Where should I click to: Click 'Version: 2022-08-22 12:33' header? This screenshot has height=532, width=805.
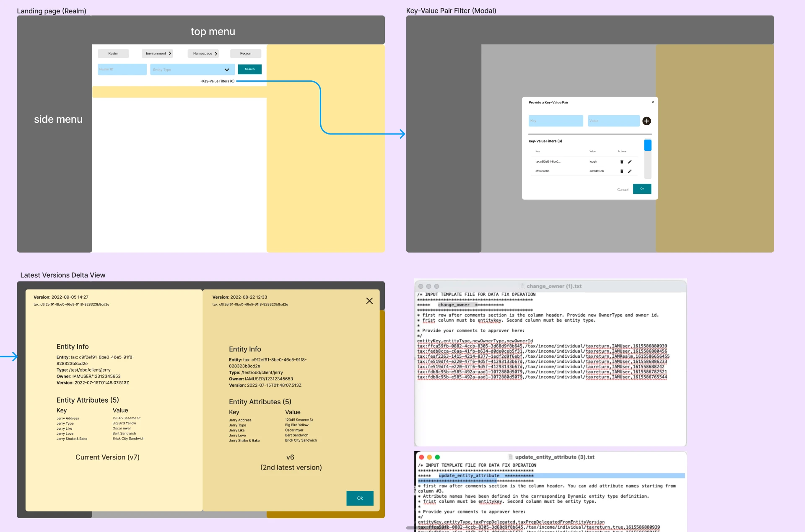click(x=239, y=297)
